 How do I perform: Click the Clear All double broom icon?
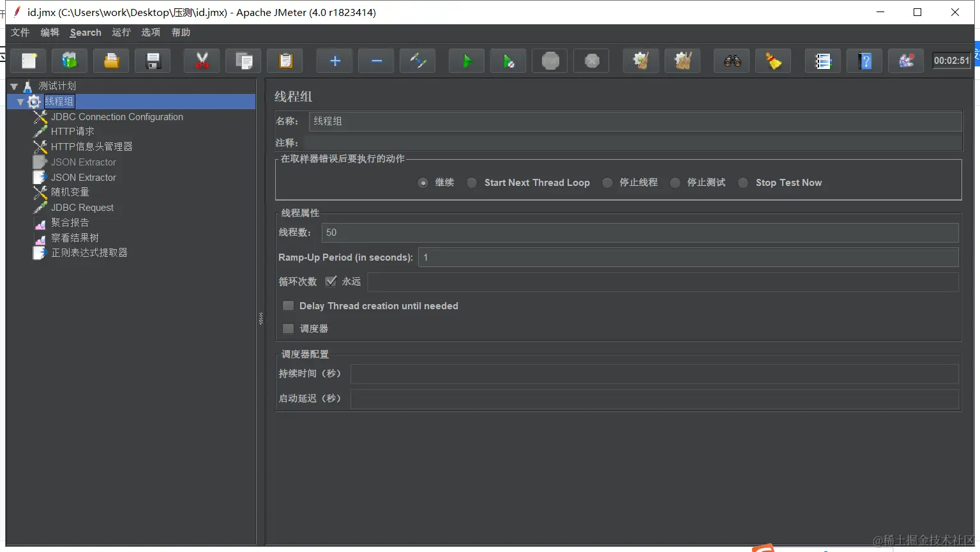pos(682,61)
